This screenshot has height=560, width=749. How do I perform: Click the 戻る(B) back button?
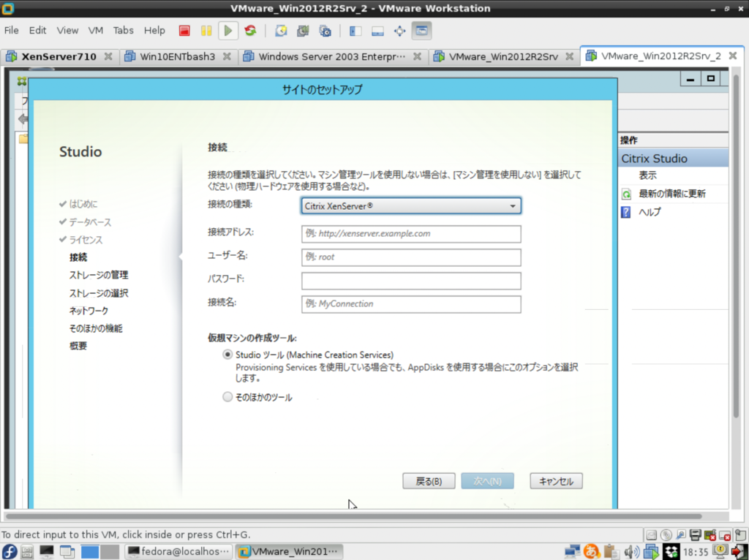429,481
